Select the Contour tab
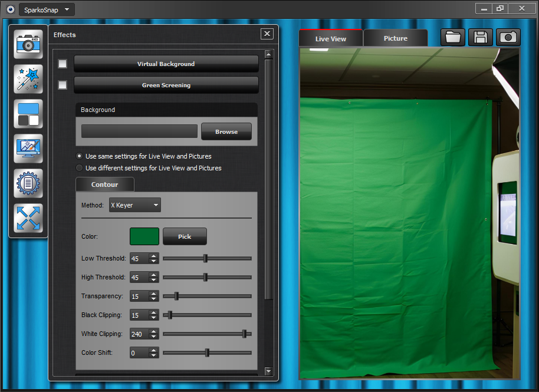This screenshot has width=539, height=392. click(104, 185)
